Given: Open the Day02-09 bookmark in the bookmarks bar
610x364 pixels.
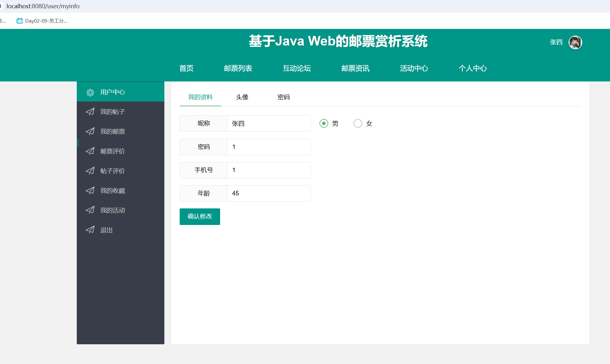Looking at the screenshot, I should [x=42, y=21].
